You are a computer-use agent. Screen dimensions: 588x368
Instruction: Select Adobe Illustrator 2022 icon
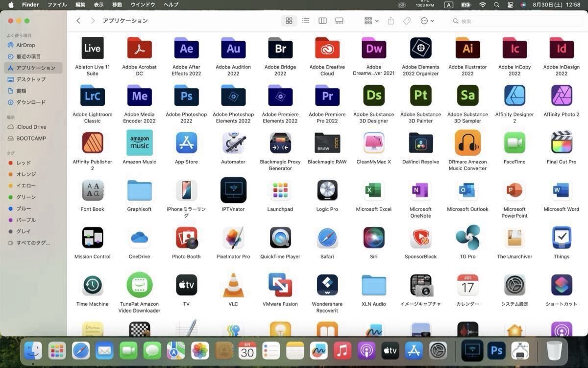[468, 48]
